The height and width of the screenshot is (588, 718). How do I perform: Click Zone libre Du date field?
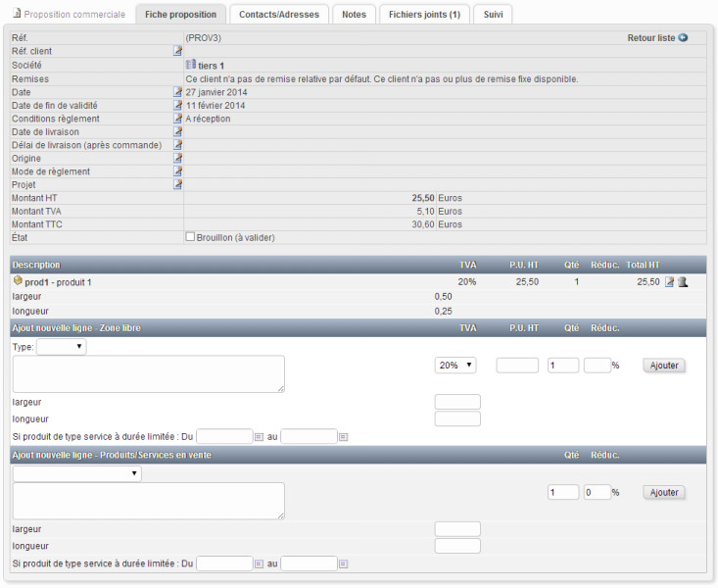[224, 436]
